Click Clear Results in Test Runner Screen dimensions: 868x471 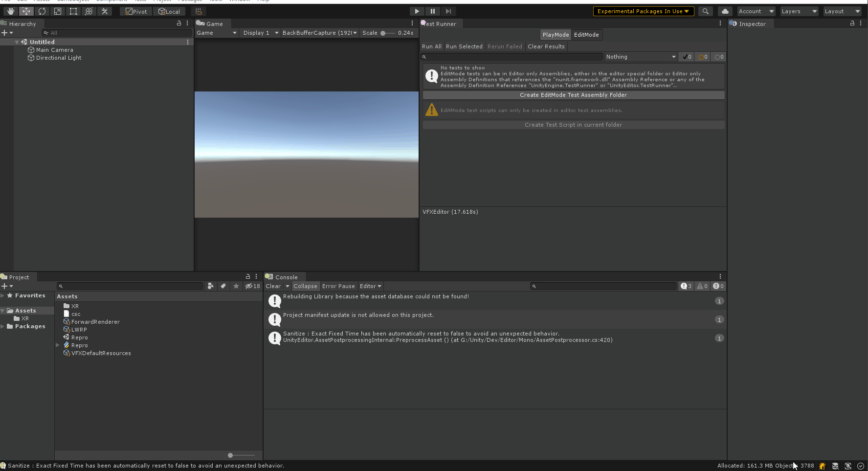[546, 46]
